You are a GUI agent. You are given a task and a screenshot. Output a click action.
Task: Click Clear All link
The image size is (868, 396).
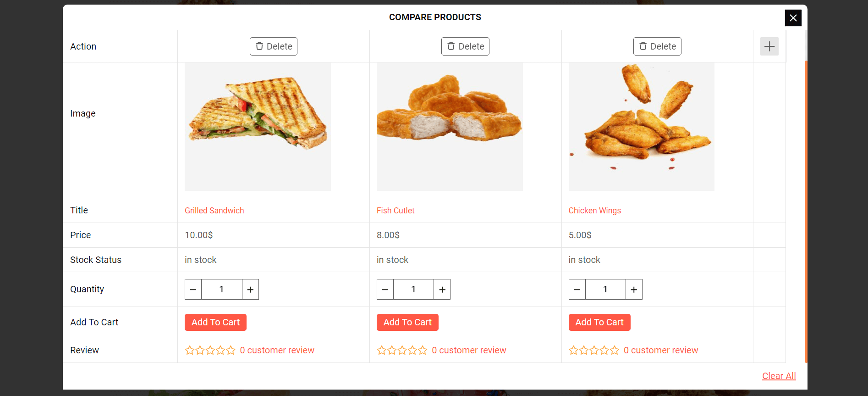pyautogui.click(x=779, y=376)
